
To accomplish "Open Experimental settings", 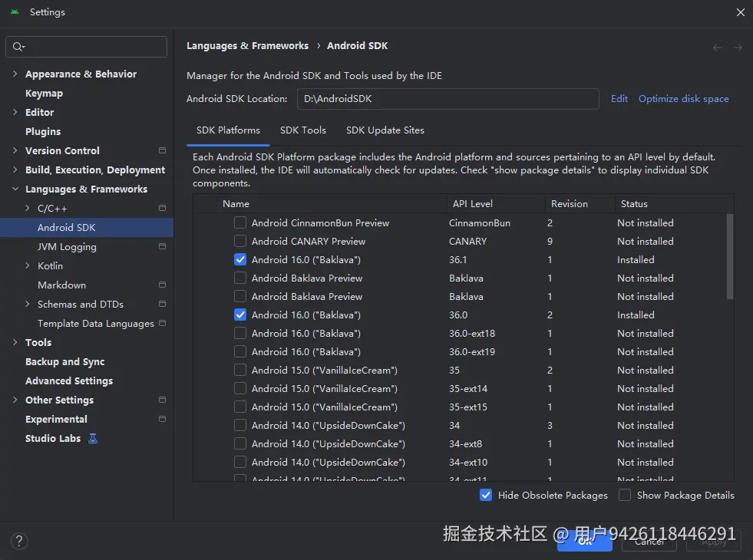I will tap(56, 419).
